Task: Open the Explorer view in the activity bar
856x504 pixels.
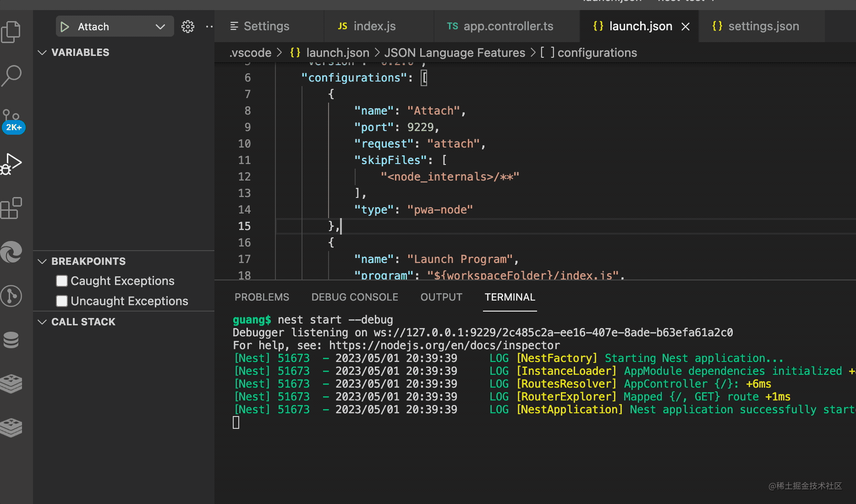Action: click(x=11, y=32)
